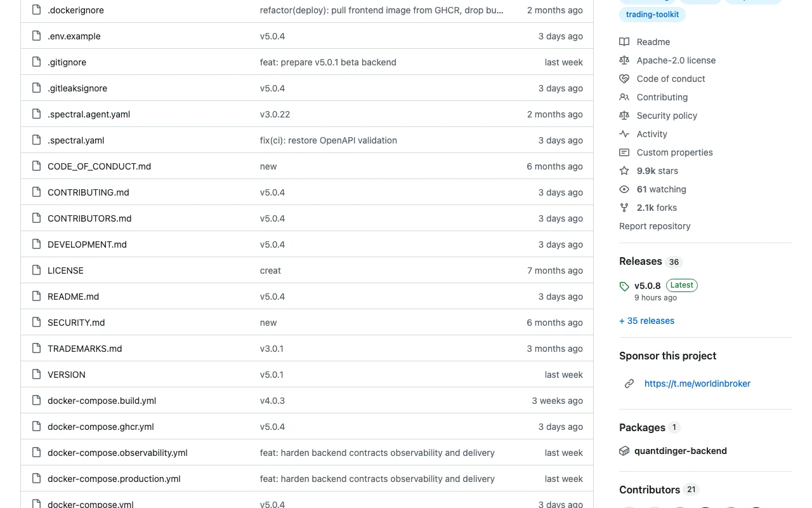This screenshot has height=508, width=812.
Task: Open docker-compose.production.yml file
Action: [114, 479]
